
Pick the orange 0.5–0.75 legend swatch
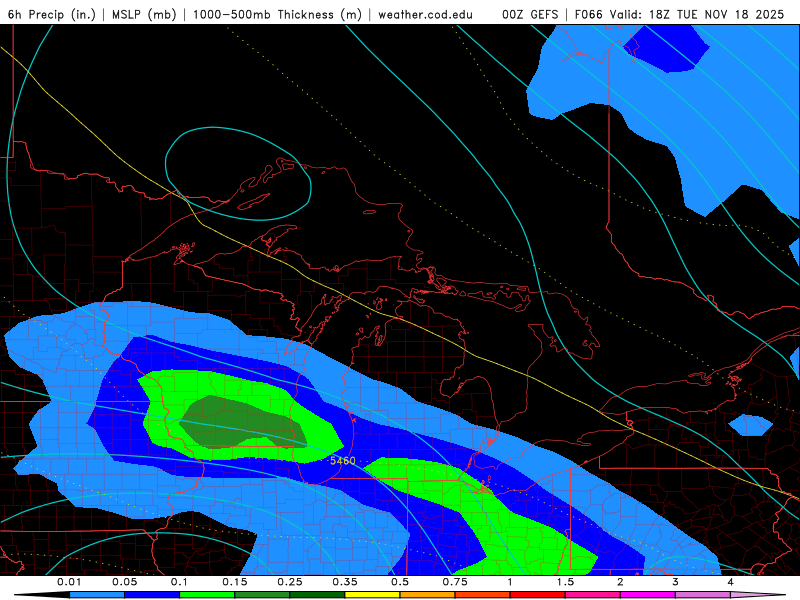[428, 595]
